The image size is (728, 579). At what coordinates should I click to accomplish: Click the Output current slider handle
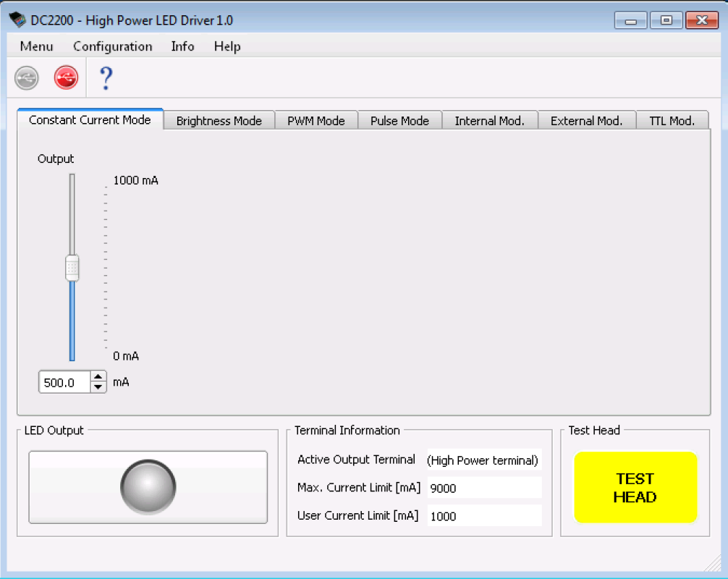[72, 268]
